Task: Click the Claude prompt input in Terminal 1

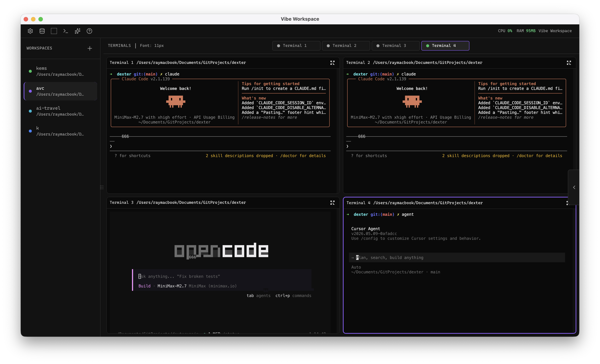Action: point(220,146)
